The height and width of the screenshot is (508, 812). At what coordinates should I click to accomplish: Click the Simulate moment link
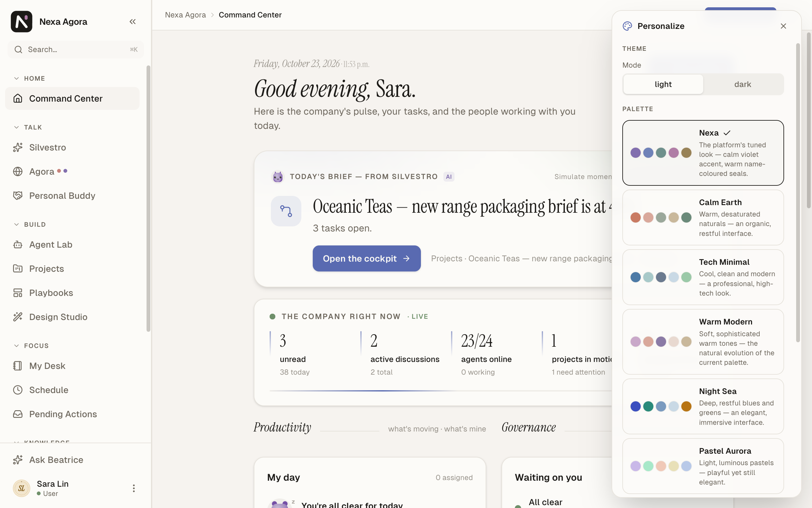coord(583,177)
